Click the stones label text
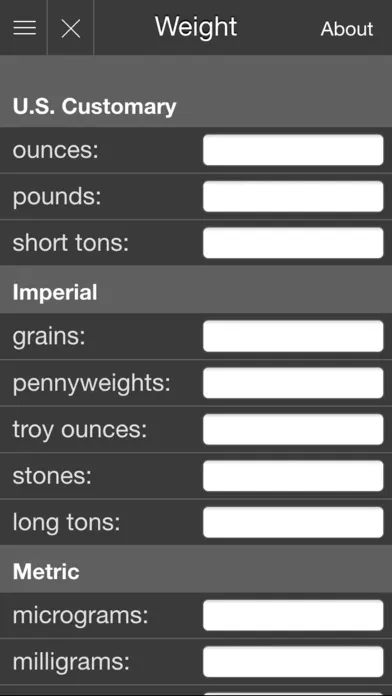This screenshot has width=392, height=696. (x=52, y=476)
